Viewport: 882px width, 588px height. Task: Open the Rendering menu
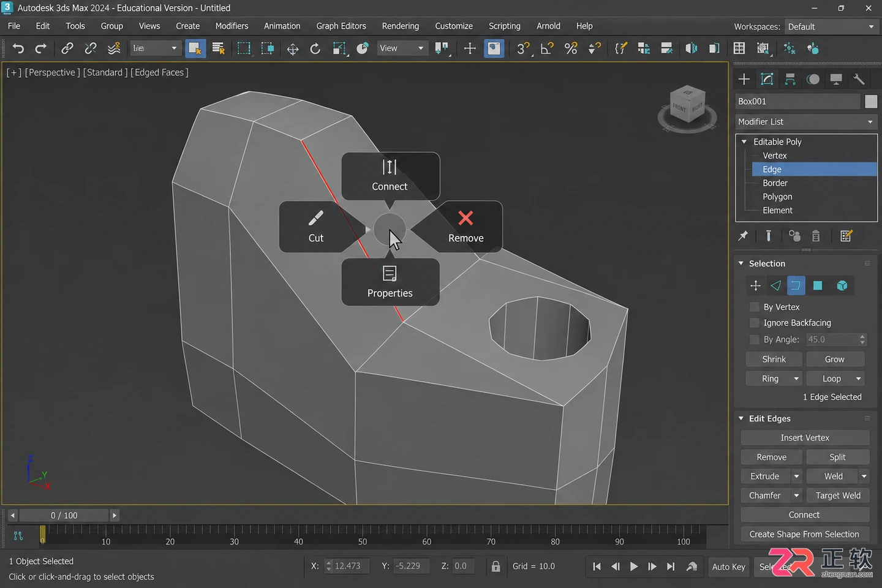(x=401, y=26)
